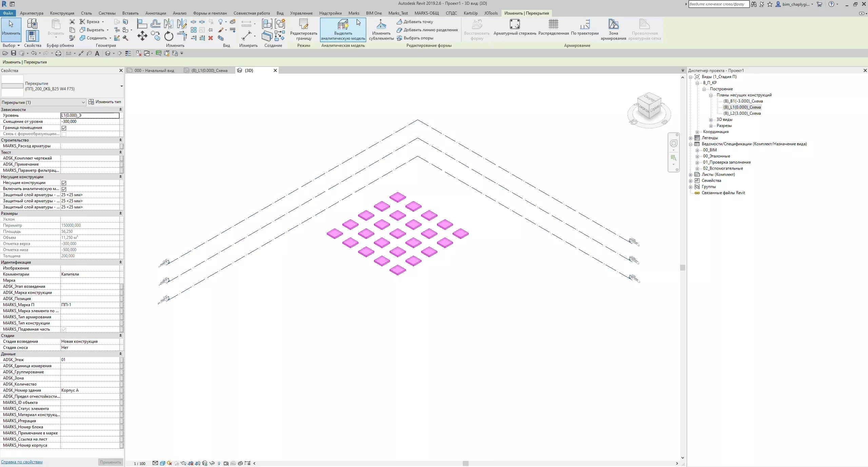The image size is (868, 467).
Task: Expand the Легенды tree node
Action: click(691, 138)
